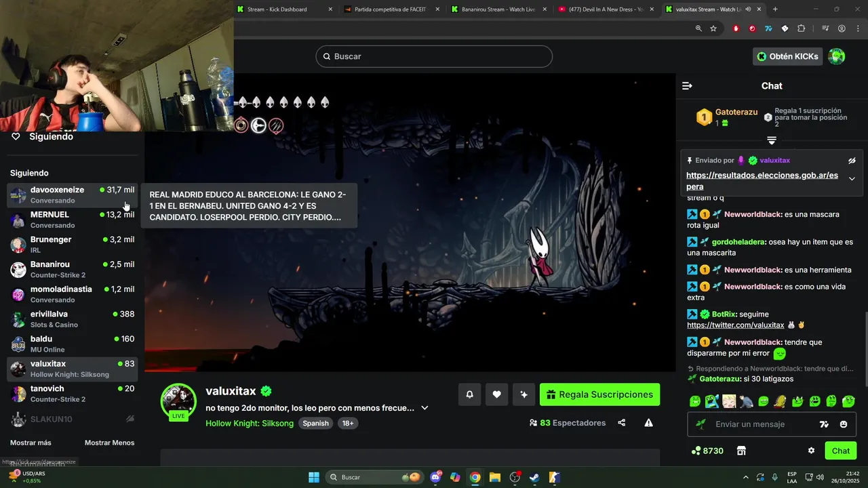Click in the Buscar search field
868x488 pixels.
click(434, 56)
